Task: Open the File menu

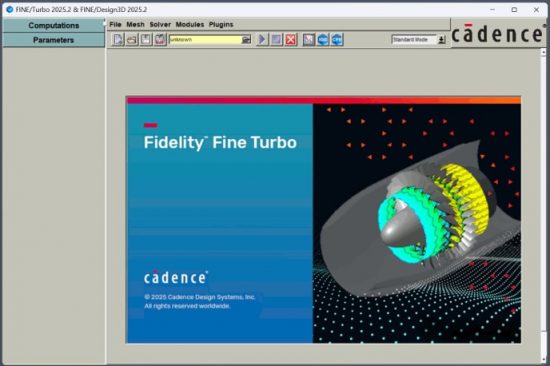Action: click(115, 24)
